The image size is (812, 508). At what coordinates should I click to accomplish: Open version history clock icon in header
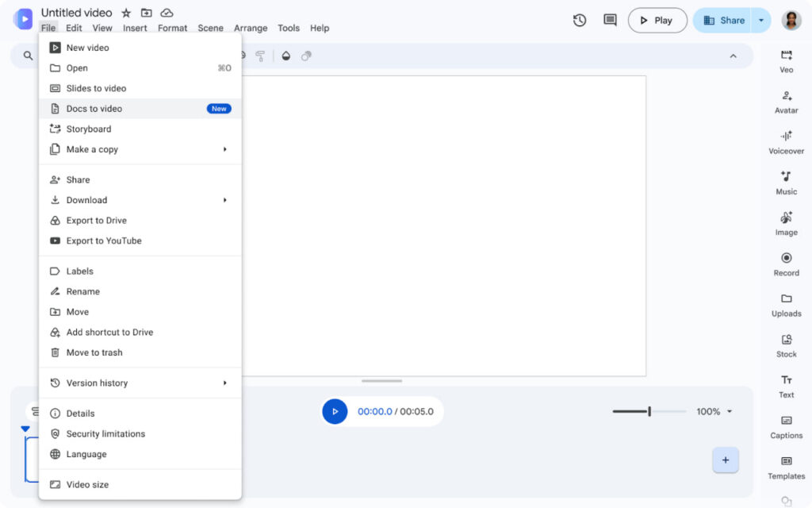pos(580,20)
